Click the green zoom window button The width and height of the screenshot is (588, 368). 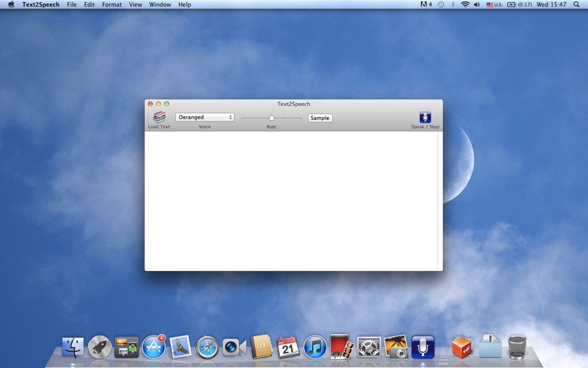pos(167,104)
